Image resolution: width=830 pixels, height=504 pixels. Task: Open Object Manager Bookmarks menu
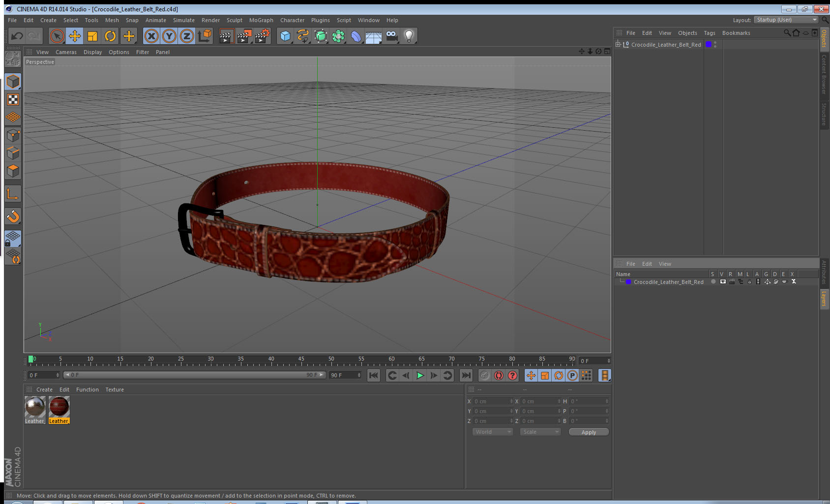(x=736, y=33)
